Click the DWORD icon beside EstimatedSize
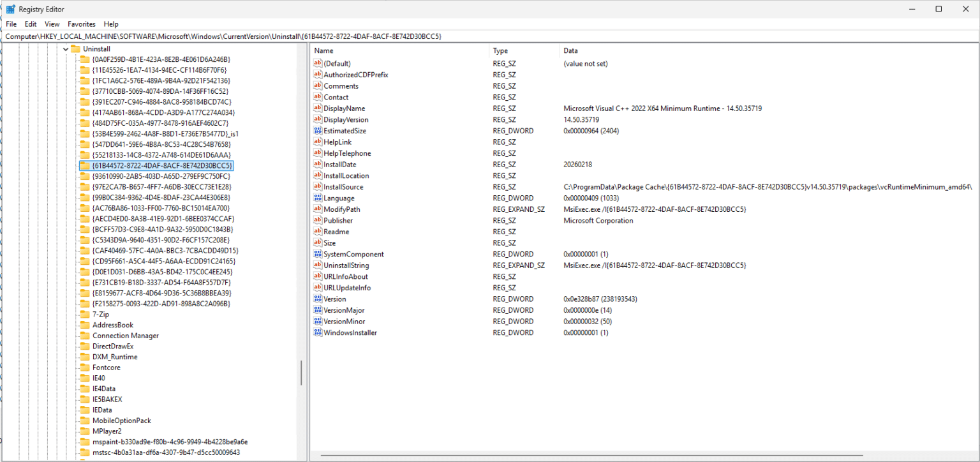Viewport: 980px width, 462px height. click(x=318, y=131)
